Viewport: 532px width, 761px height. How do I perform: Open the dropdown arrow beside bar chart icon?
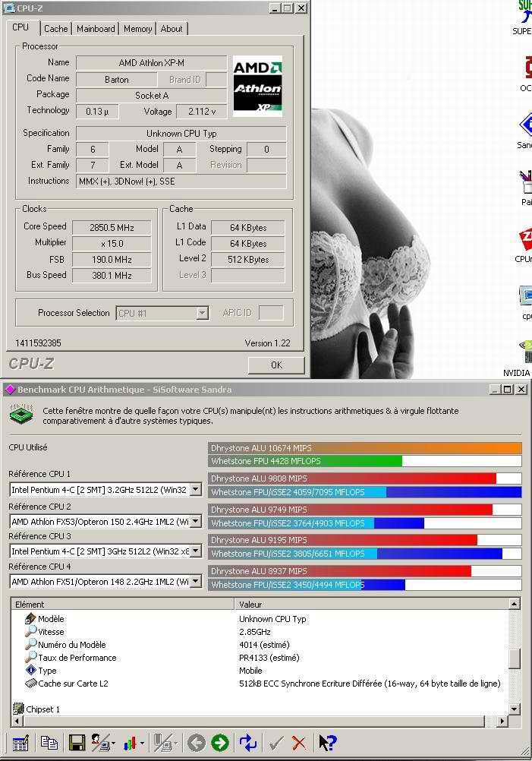tap(142, 743)
